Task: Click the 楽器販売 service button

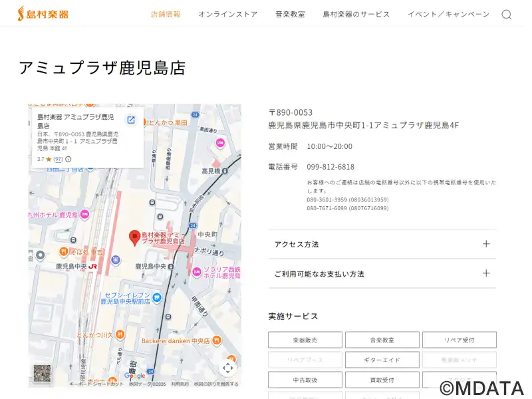Action: point(305,340)
